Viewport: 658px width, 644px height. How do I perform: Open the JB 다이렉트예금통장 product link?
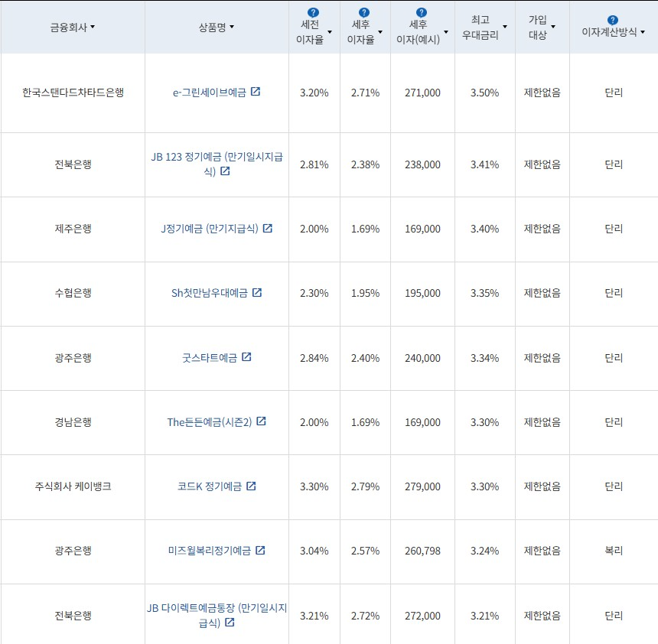217,615
